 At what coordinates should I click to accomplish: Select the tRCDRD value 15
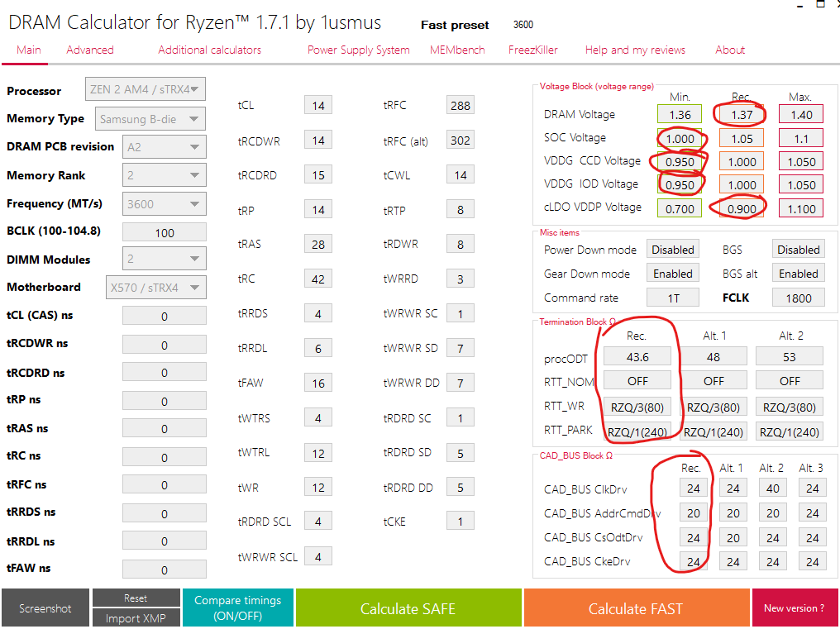pos(318,175)
